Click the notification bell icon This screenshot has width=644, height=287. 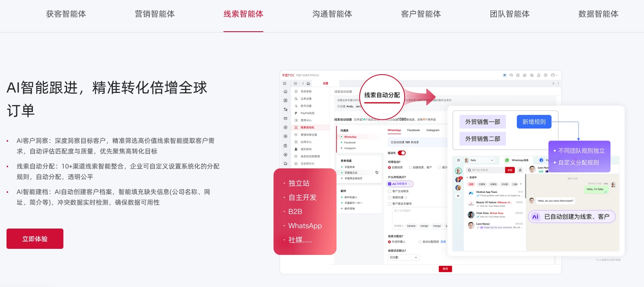pos(539,75)
